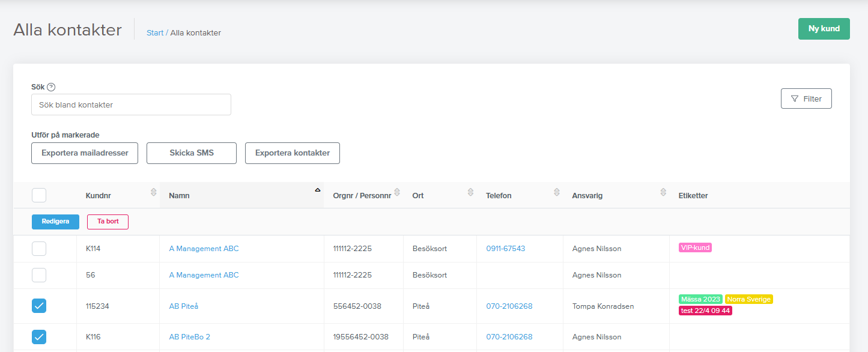Create a new customer with Ny kund
This screenshot has width=868, height=352.
coord(824,29)
